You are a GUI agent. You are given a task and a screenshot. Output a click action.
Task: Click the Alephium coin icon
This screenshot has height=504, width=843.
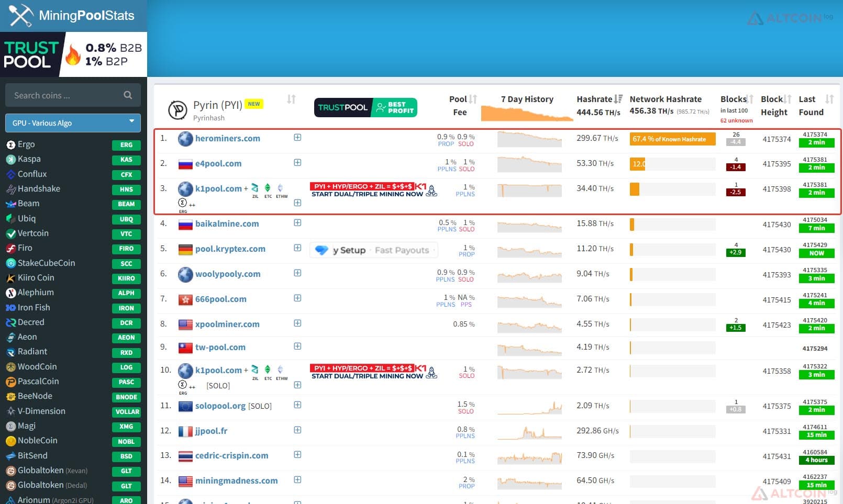pyautogui.click(x=10, y=293)
